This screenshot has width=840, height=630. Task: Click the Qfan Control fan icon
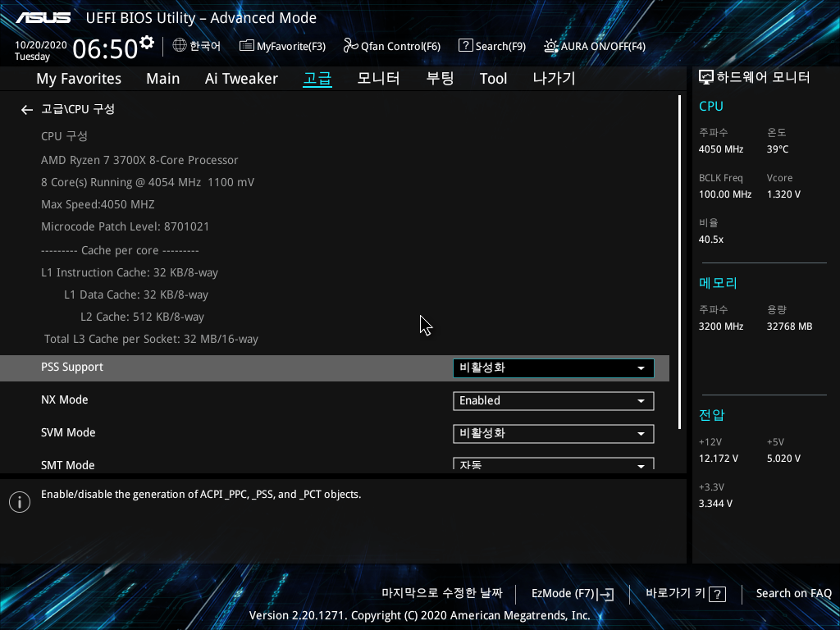pos(350,46)
